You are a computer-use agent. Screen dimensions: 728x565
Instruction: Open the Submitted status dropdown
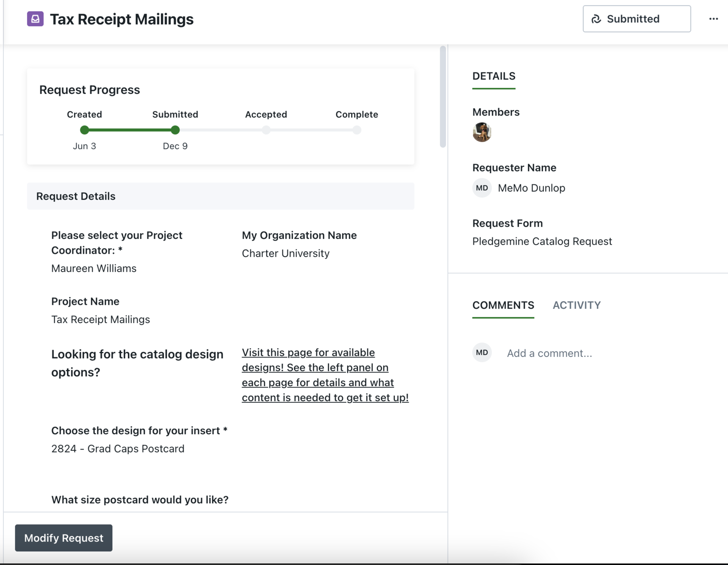coord(637,19)
